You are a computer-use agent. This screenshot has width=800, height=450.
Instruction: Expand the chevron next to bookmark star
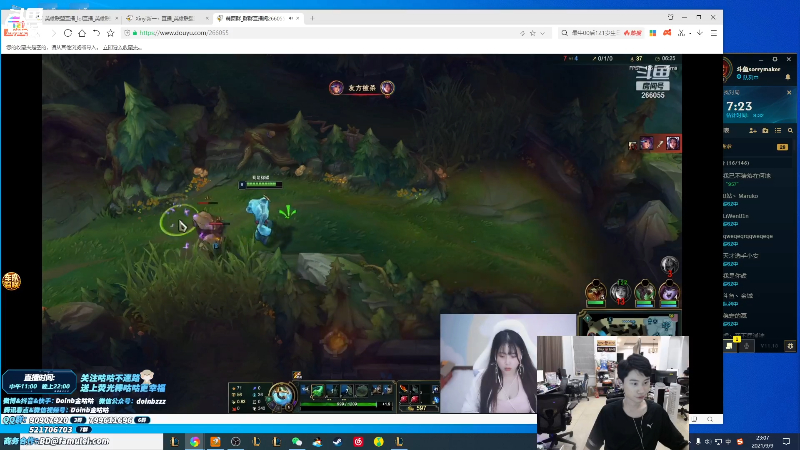542,33
